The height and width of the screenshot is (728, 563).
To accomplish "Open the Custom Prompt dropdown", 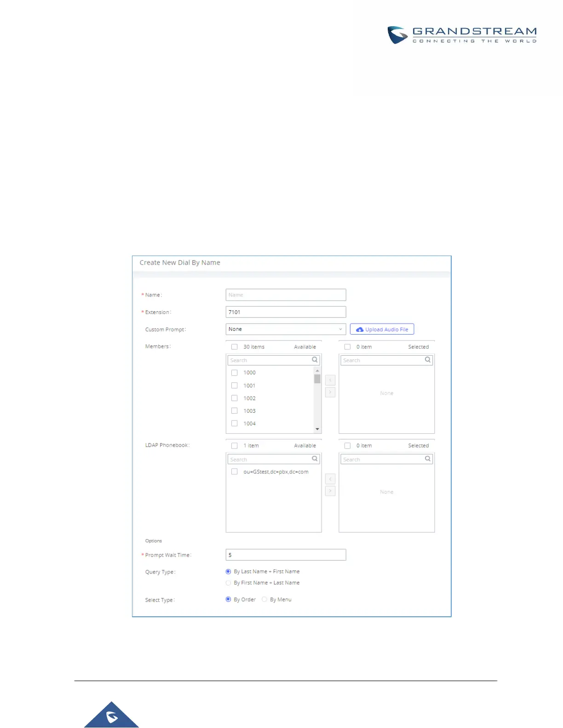I will [286, 329].
